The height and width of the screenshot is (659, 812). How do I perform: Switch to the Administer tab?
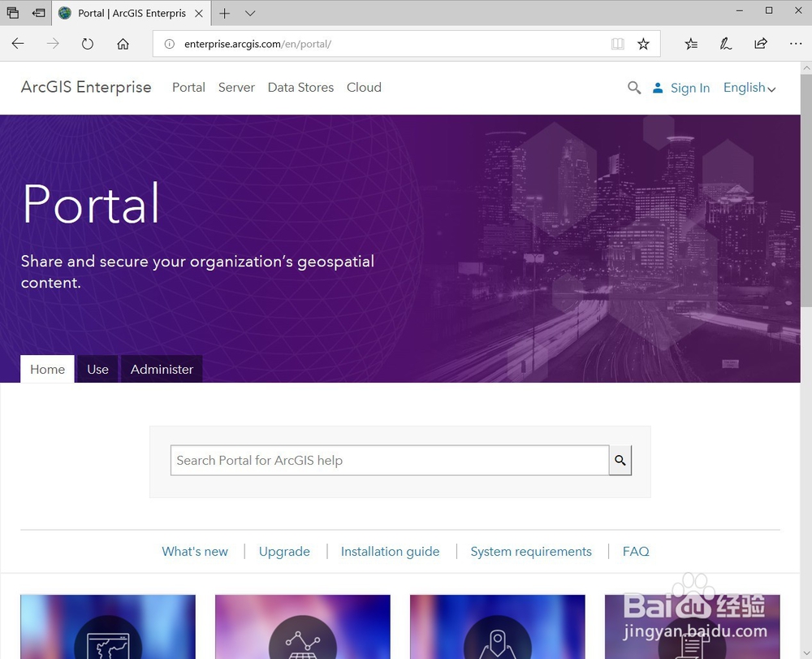tap(162, 369)
